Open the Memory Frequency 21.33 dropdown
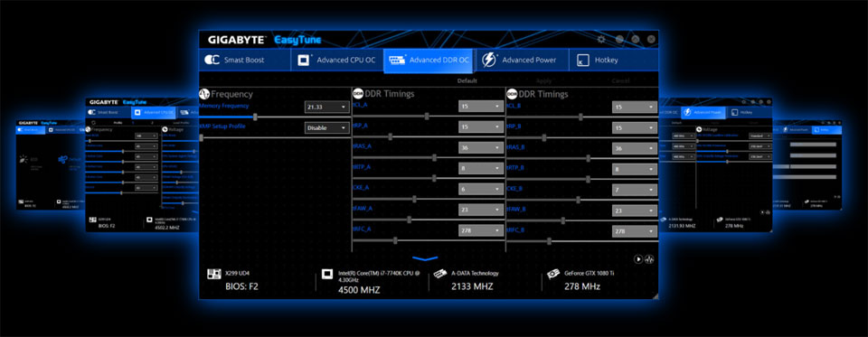Image resolution: width=868 pixels, height=337 pixels. coord(327,107)
